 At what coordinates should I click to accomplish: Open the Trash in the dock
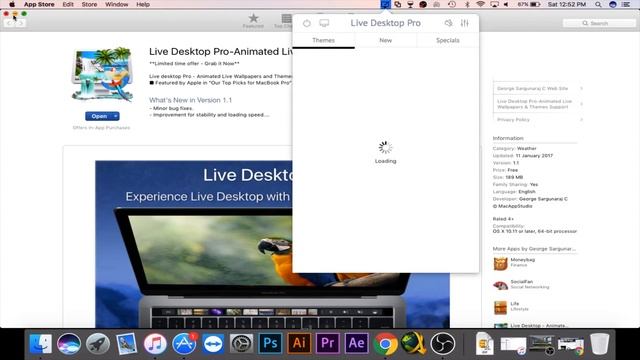(x=600, y=343)
